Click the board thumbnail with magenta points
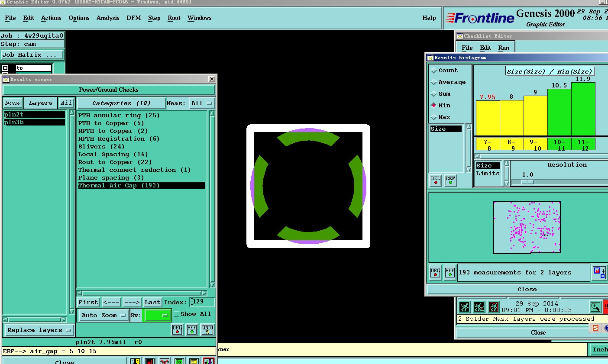Viewport: 608px width, 364px height. (527, 227)
